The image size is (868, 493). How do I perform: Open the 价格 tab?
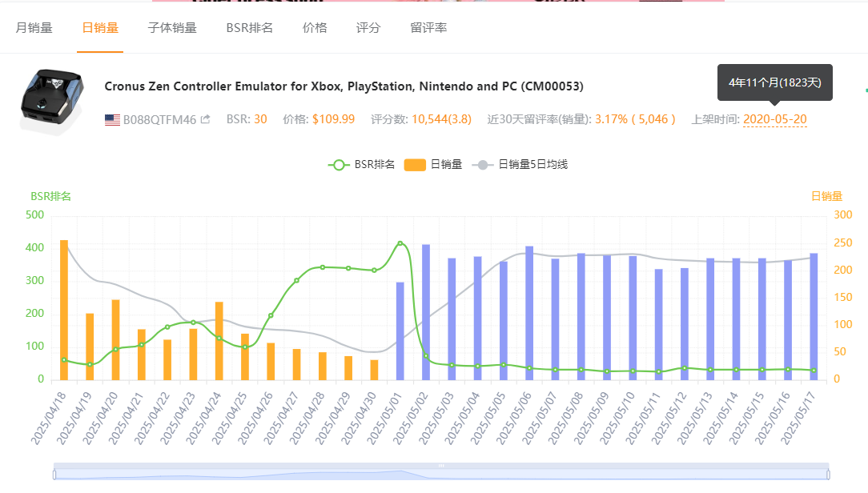[315, 28]
